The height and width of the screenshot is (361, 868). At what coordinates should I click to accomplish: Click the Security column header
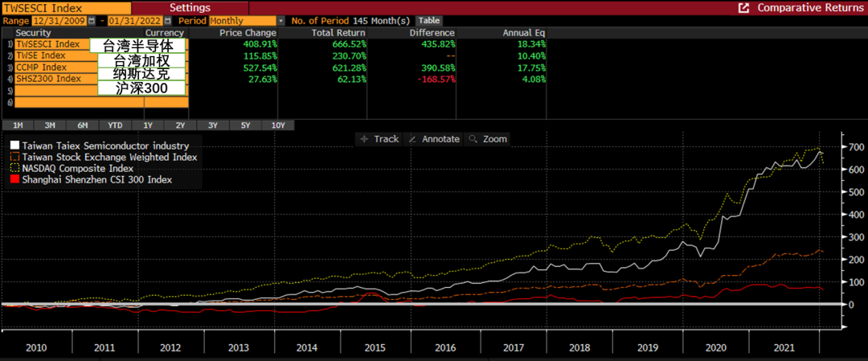tap(33, 33)
